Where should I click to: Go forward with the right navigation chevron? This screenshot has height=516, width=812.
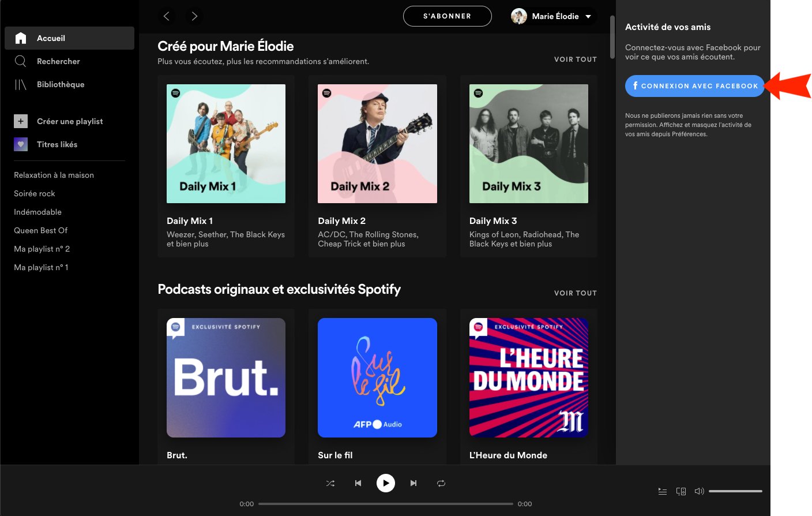click(194, 16)
